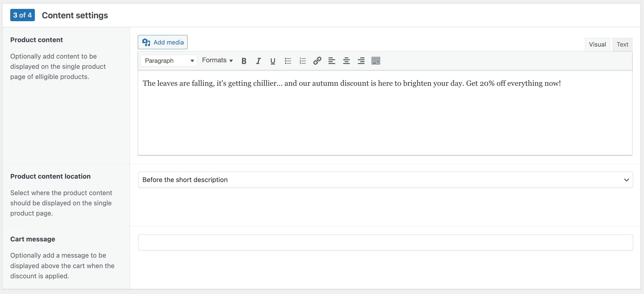
Task: Apply underline formatting
Action: pyautogui.click(x=273, y=61)
